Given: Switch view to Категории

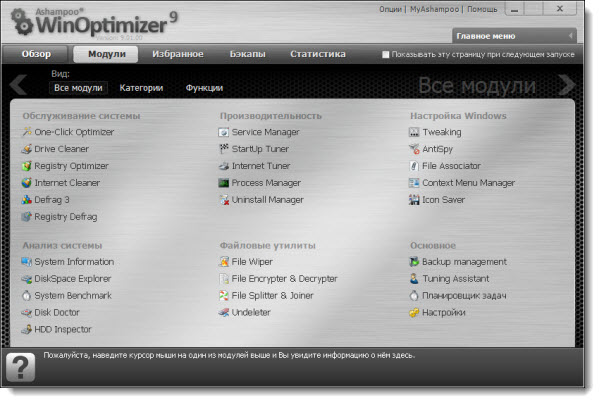Looking at the screenshot, I should click(x=141, y=88).
